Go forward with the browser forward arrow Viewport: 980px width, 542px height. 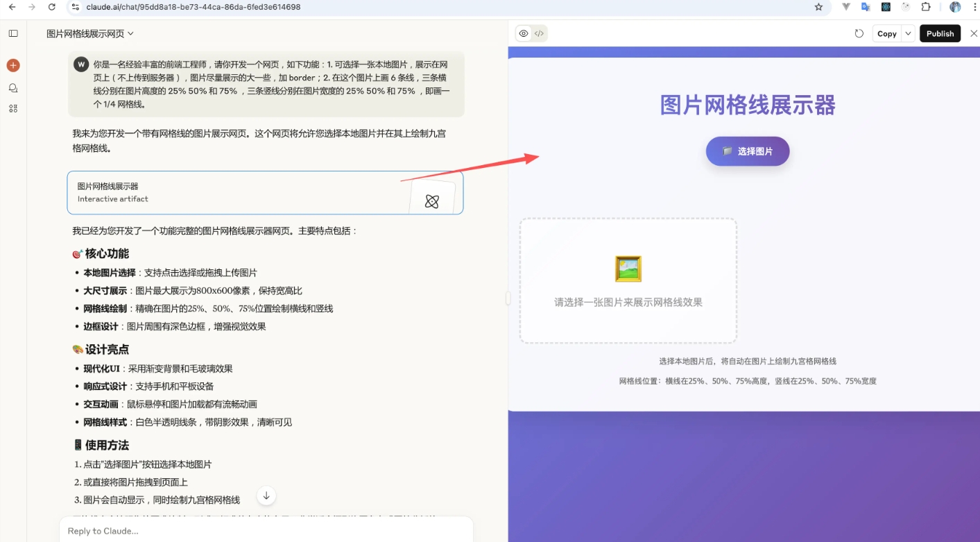click(32, 7)
